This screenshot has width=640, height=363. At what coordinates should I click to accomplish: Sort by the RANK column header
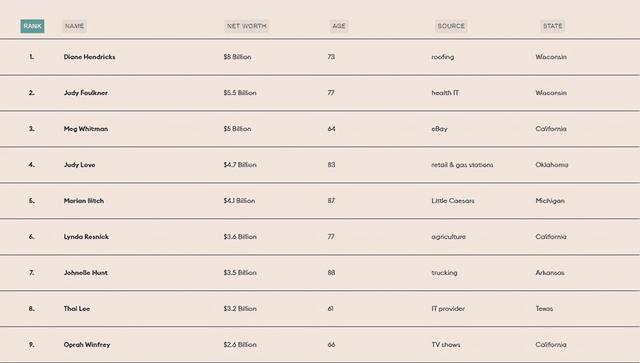[x=32, y=26]
